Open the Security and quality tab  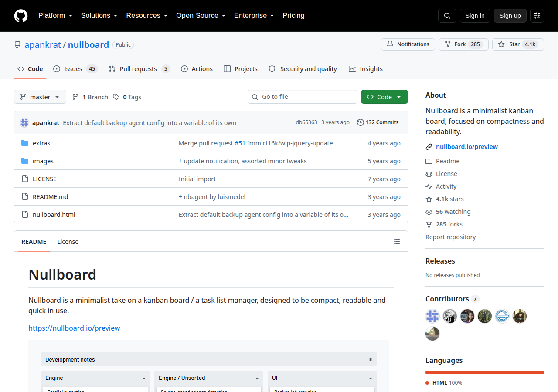(303, 69)
